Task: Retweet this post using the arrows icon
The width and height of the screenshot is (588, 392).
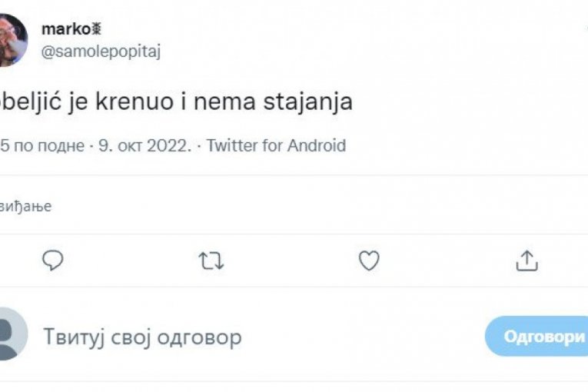Action: pyautogui.click(x=211, y=261)
